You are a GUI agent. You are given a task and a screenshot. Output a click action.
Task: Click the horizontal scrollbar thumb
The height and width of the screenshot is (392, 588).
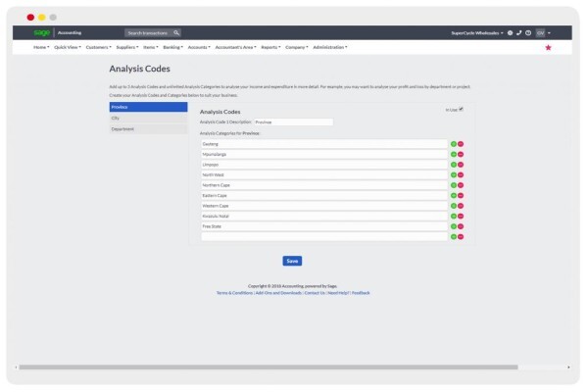[x=269, y=367]
